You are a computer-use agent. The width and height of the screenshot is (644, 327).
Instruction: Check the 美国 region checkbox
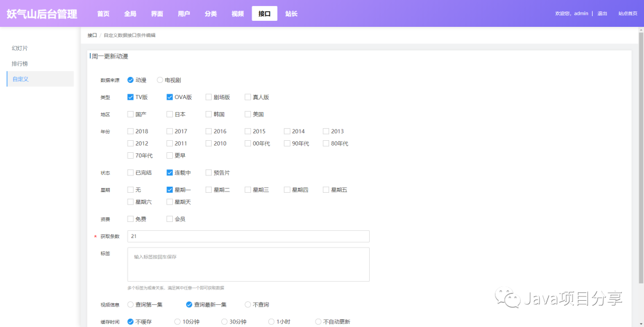click(247, 114)
